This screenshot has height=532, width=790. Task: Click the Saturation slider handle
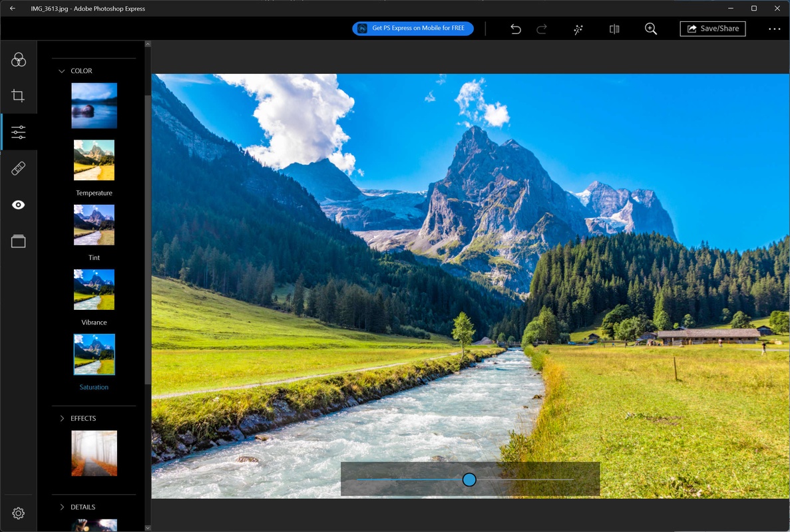coord(469,479)
